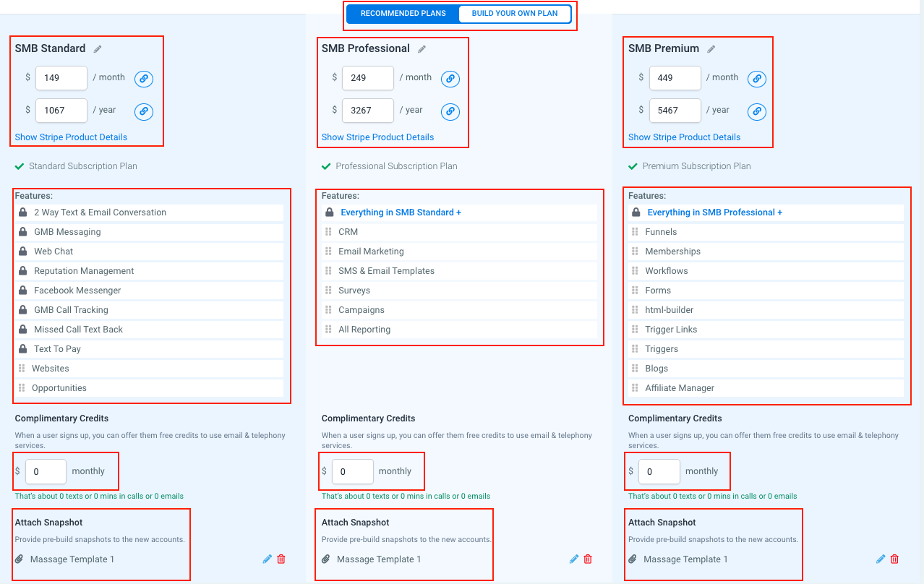Viewport: 924px width, 584px height.
Task: Click paperclip icon of SMB Standard snapshot
Action: pos(20,559)
